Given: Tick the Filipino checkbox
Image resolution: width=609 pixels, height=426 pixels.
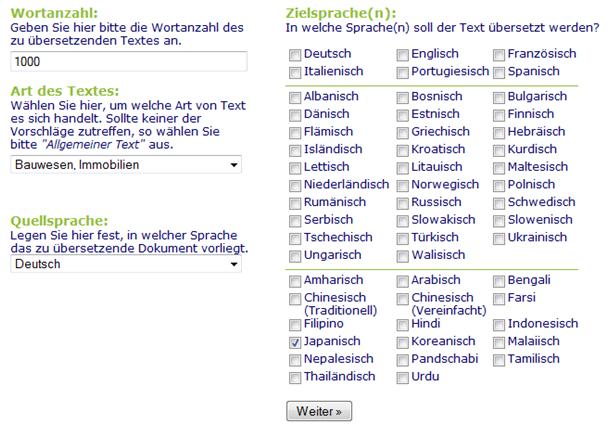Looking at the screenshot, I should tap(295, 325).
